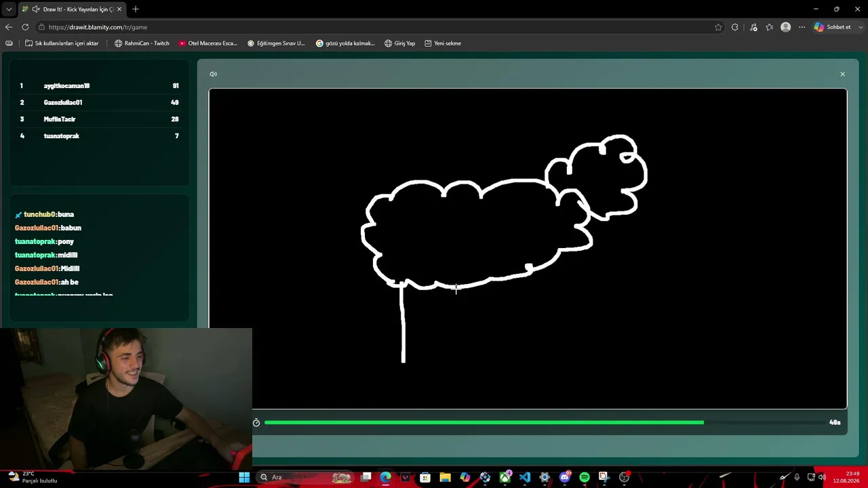The image size is (868, 488).
Task: Open browser settings and more menu
Action: pos(802,27)
